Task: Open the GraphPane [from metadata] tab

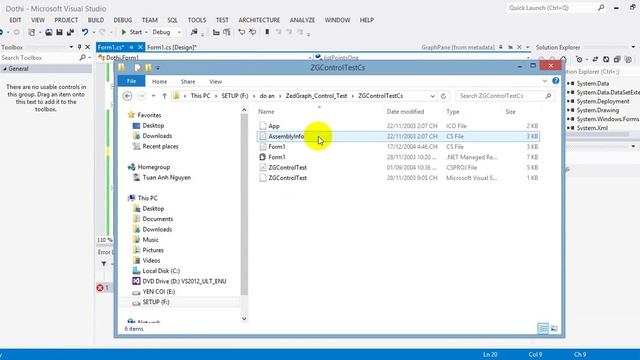Action: coord(458,47)
